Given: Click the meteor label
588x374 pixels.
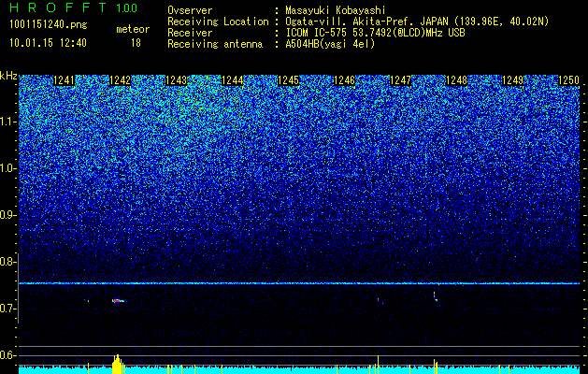Looking at the screenshot, I should [133, 29].
